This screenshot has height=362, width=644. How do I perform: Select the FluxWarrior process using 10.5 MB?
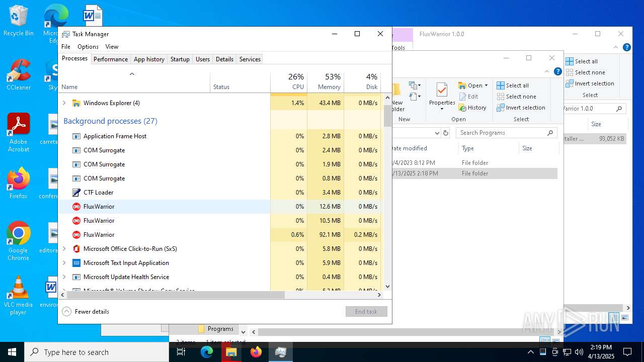coord(220,221)
